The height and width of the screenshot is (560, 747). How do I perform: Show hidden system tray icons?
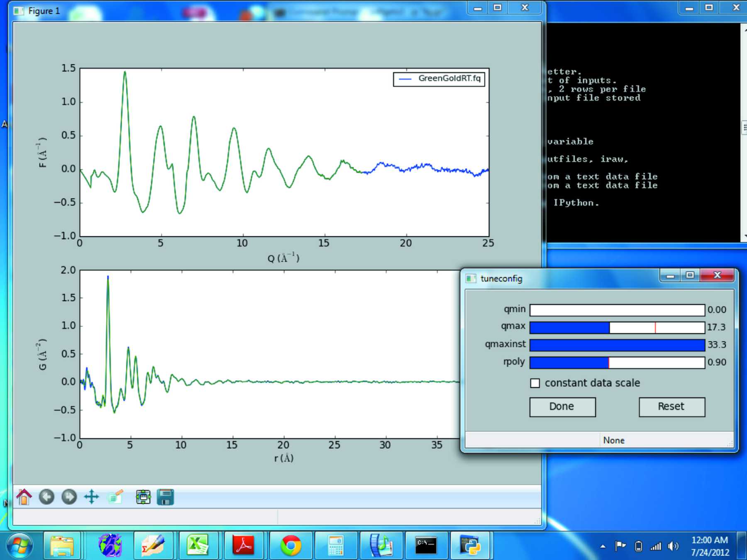click(x=603, y=546)
